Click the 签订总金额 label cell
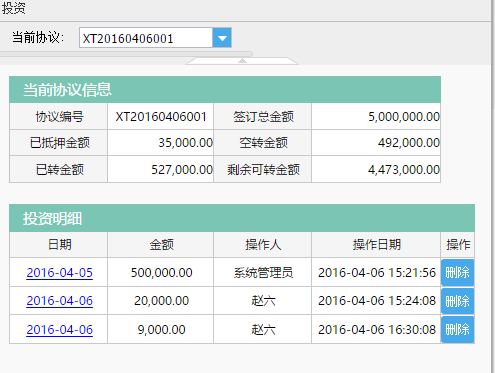The height and width of the screenshot is (373, 495). pyautogui.click(x=263, y=117)
